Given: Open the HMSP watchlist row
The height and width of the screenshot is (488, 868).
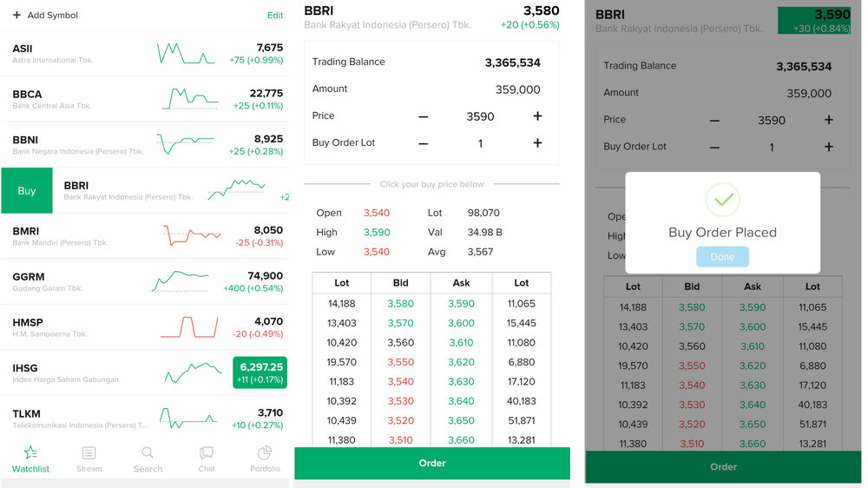Looking at the screenshot, I should pos(145,327).
